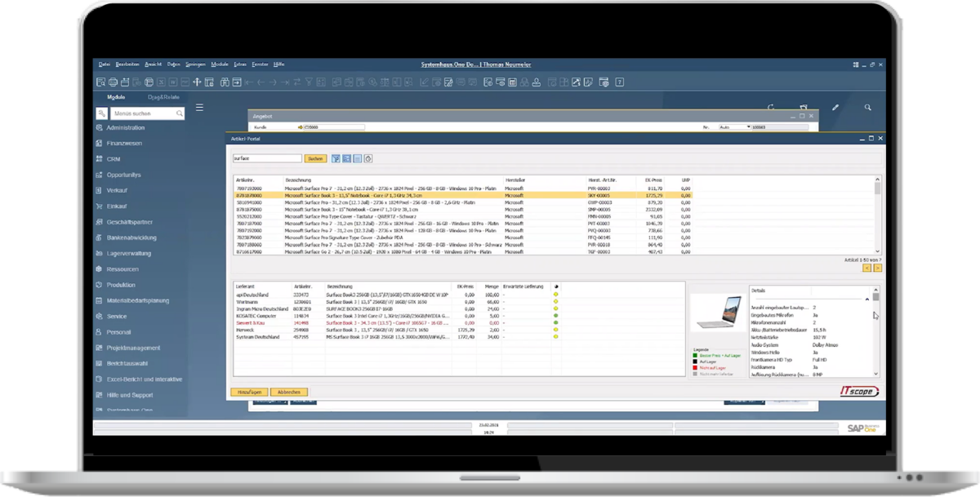Screen dimensions: 980x497
Task: Toggle the grid view icon in Artikel-Portal
Action: (346, 158)
